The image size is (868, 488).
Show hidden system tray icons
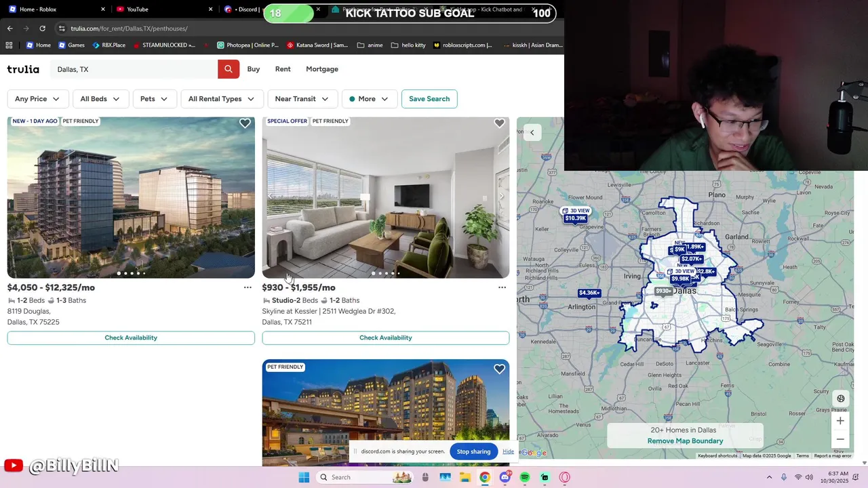point(770,477)
